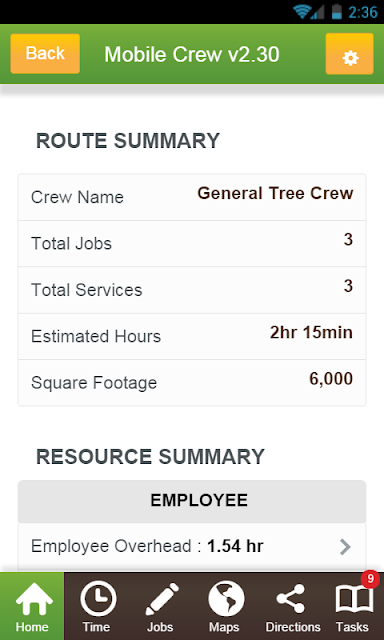Image resolution: width=384 pixels, height=640 pixels.
Task: Tap the Wi-Fi status icon
Action: pos(302,11)
